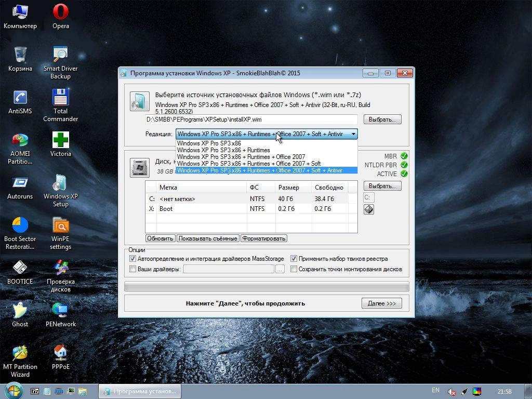Image resolution: width=532 pixels, height=399 pixels.
Task: Launch MT Partition Wizard
Action: pyautogui.click(x=20, y=362)
